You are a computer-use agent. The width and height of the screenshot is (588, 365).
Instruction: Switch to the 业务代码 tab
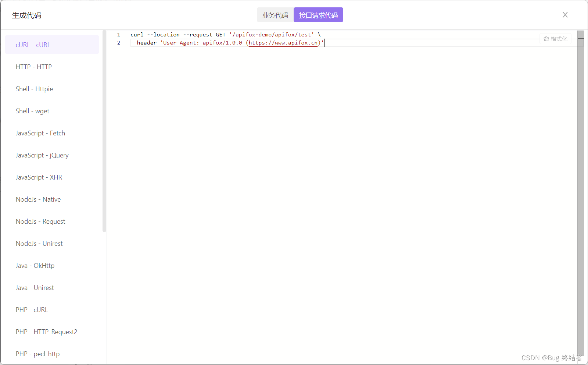coord(275,15)
